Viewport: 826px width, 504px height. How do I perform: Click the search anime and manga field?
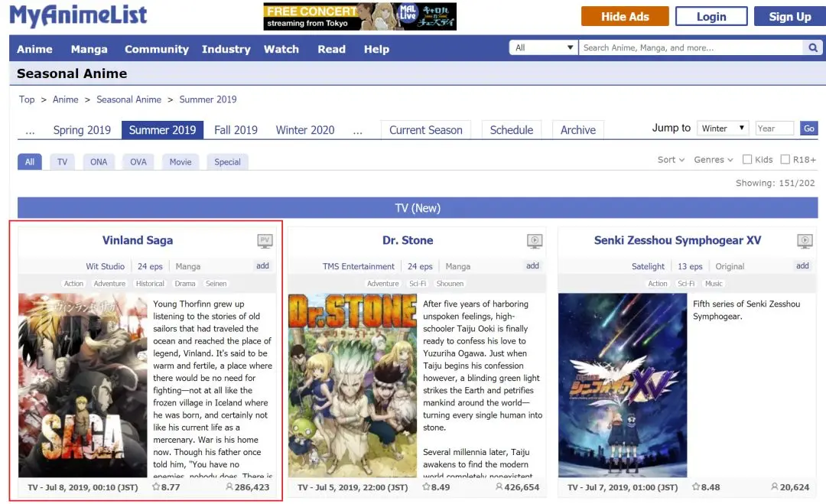[x=691, y=48]
